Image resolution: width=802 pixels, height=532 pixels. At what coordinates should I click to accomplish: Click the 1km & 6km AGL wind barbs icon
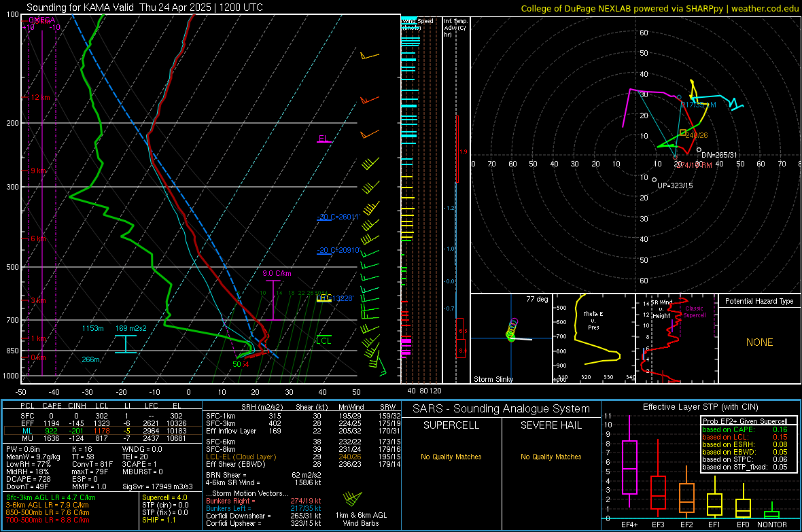coord(352,499)
